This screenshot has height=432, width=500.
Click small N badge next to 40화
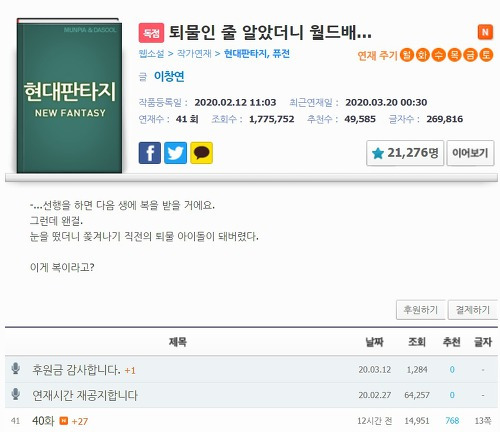pos(63,421)
